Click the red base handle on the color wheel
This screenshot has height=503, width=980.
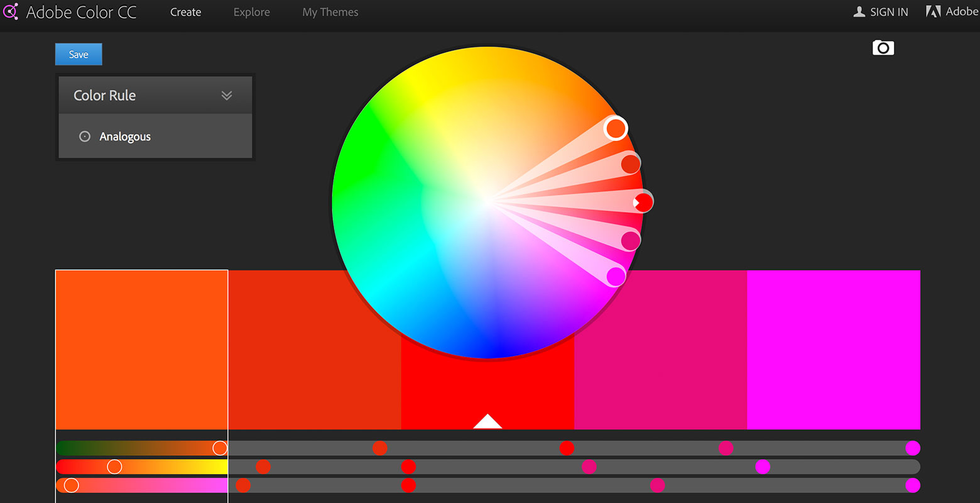[x=643, y=202]
